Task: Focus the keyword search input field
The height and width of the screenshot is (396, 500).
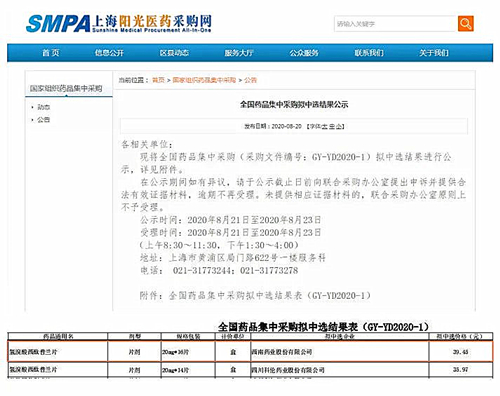Action: (395, 24)
